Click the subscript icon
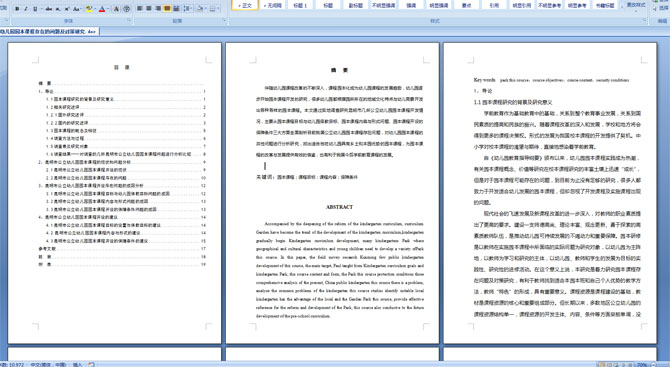 58,9
